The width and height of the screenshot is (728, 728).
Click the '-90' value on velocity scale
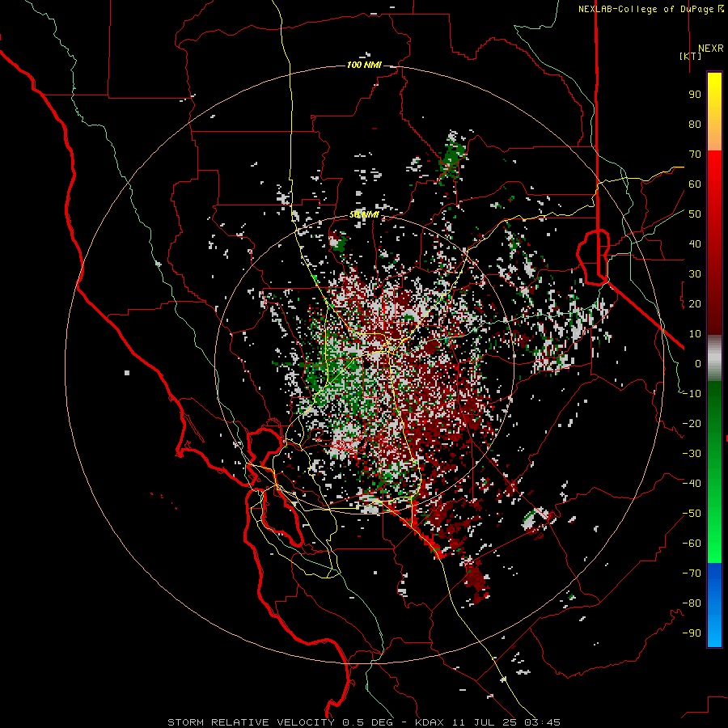tap(692, 633)
